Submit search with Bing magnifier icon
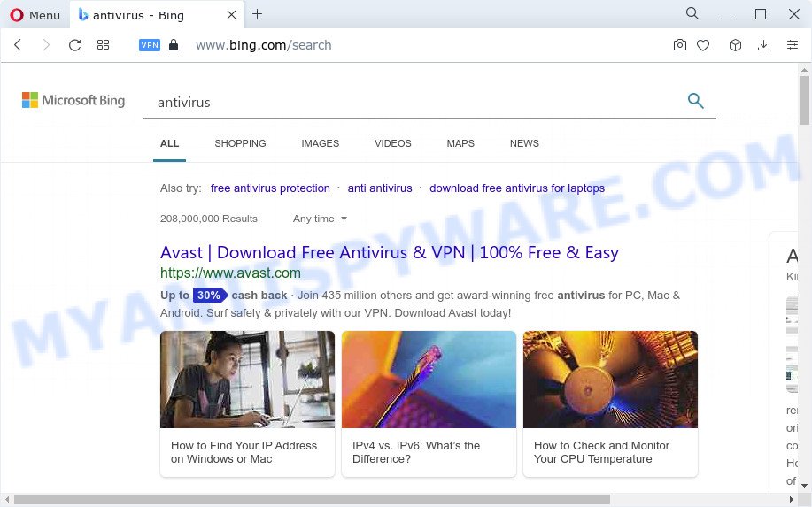This screenshot has width=812, height=507. pos(695,100)
